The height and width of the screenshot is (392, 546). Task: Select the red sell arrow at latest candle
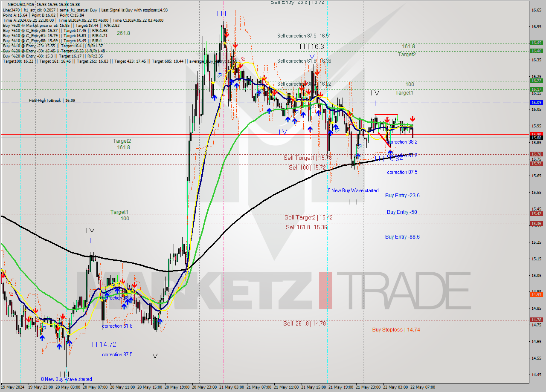pyautogui.click(x=412, y=119)
